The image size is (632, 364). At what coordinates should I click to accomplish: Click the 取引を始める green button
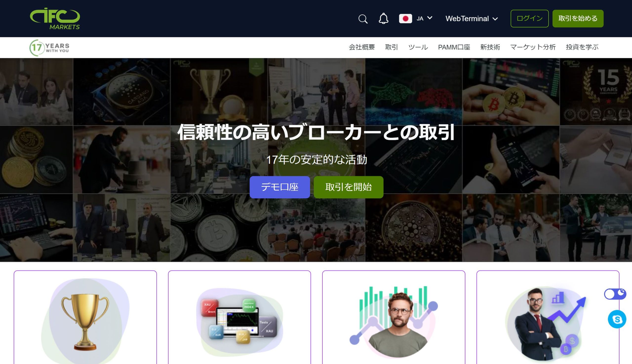(x=578, y=18)
